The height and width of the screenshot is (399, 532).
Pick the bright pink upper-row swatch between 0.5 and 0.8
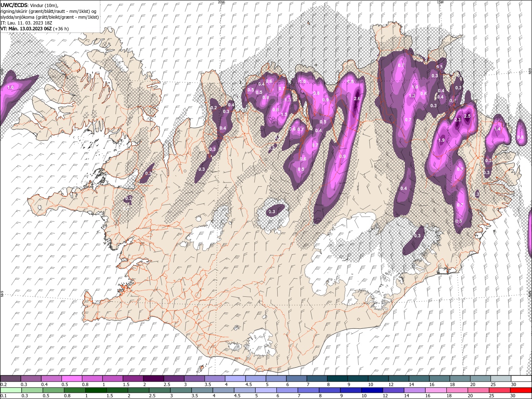coord(71,379)
